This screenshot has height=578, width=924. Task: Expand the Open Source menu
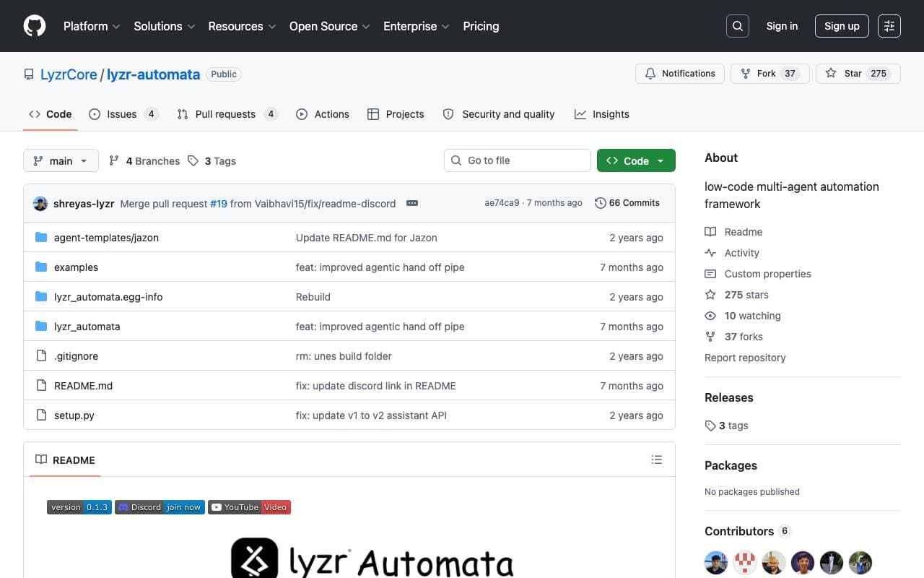[330, 26]
